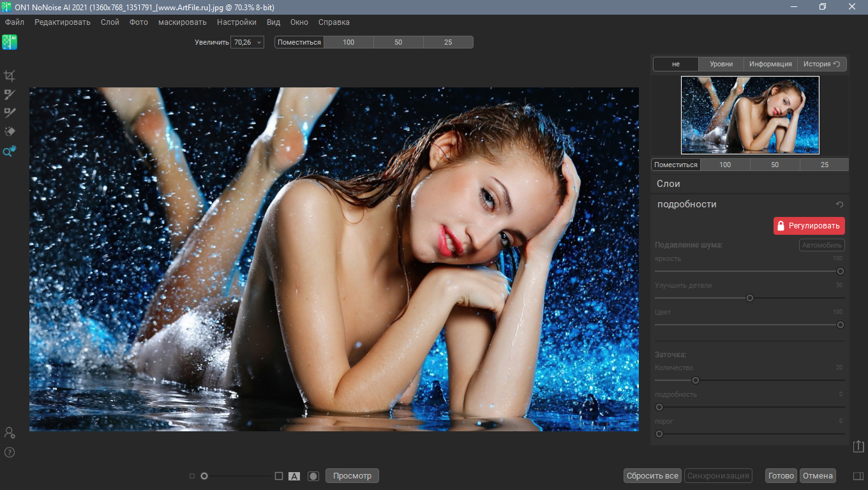
Task: Open the help question mark icon
Action: 10,452
